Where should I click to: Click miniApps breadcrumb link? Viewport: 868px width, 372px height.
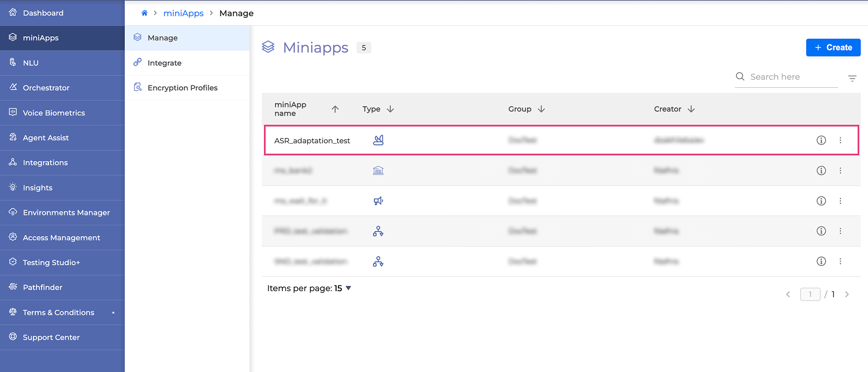184,13
